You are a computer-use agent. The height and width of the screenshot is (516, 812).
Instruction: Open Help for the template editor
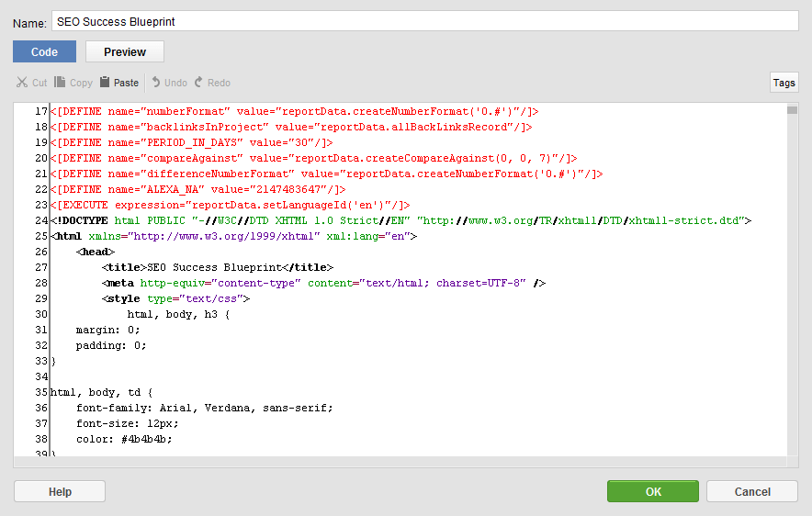click(x=60, y=491)
